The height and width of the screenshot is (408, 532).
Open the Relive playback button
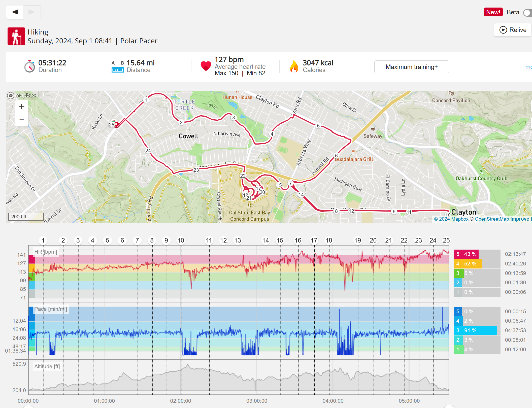tap(513, 30)
